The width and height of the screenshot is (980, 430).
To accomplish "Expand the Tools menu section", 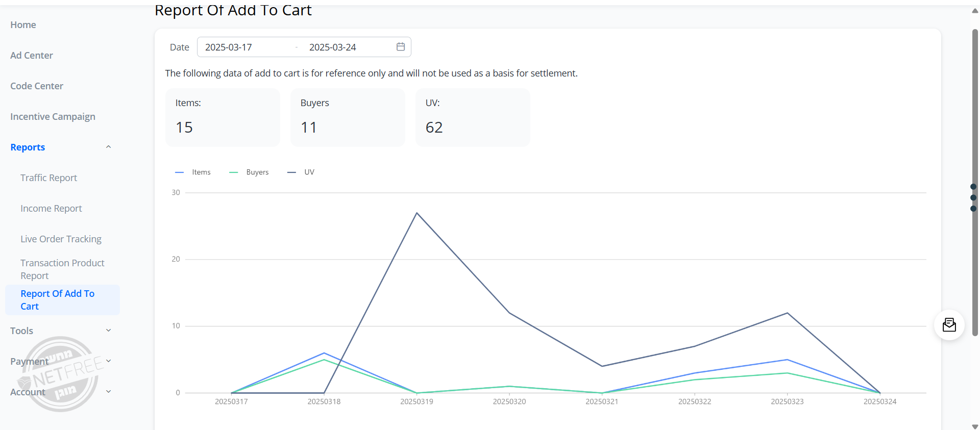I will click(108, 331).
